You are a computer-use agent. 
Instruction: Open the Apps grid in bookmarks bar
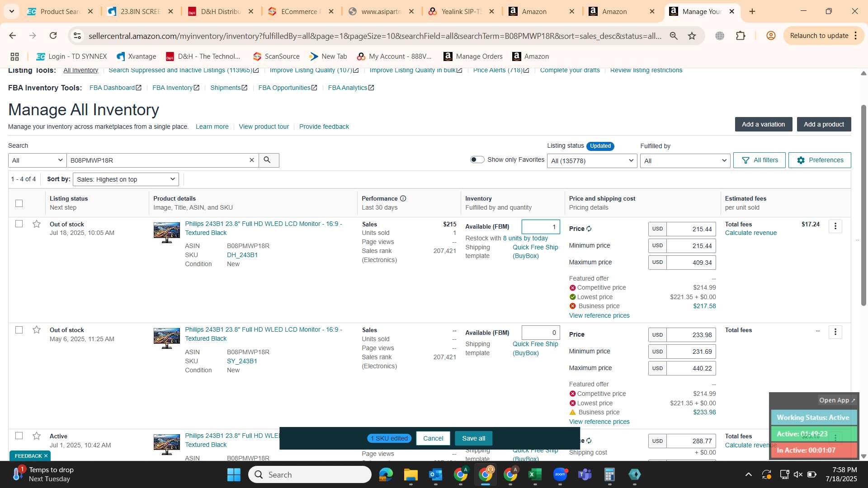click(x=14, y=56)
